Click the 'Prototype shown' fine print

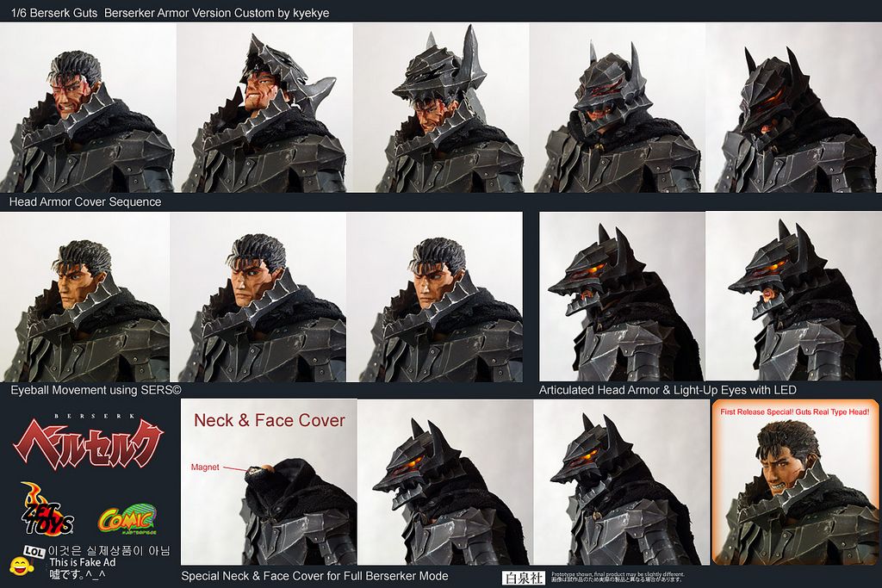[x=618, y=574]
